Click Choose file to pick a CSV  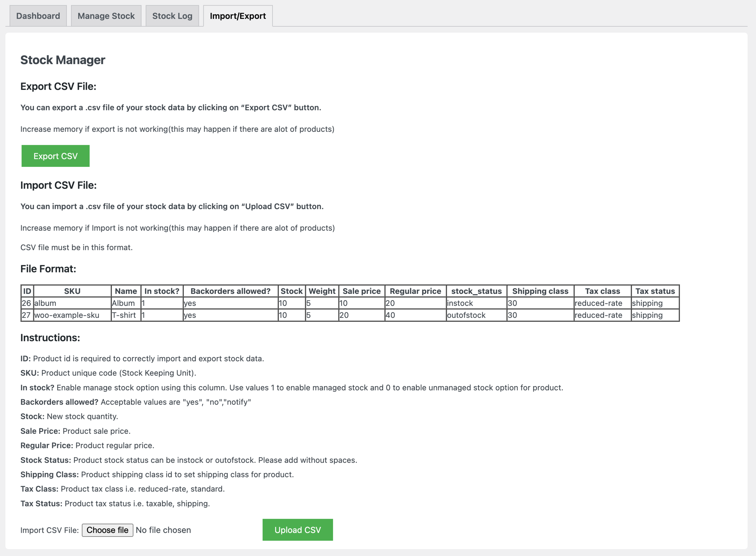point(107,530)
